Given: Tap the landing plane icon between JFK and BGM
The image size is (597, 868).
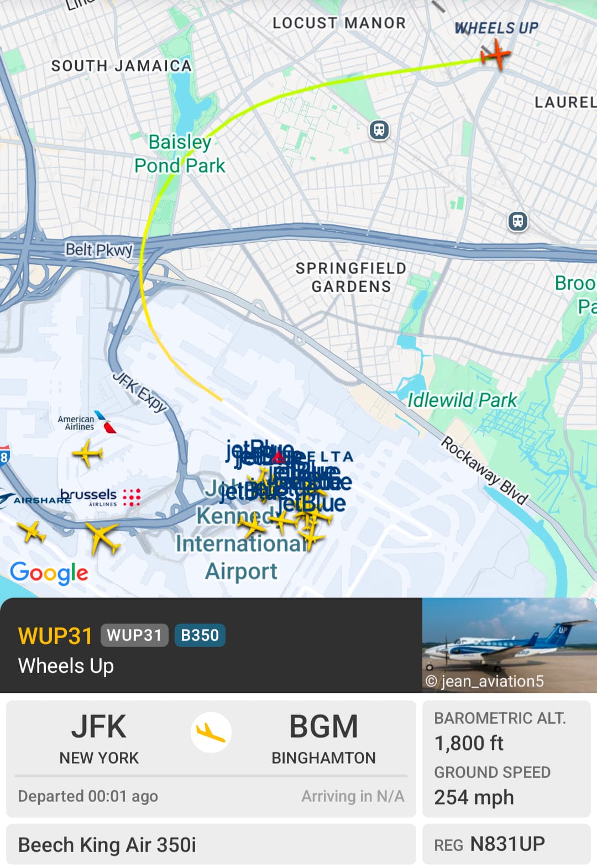Looking at the screenshot, I should [211, 733].
